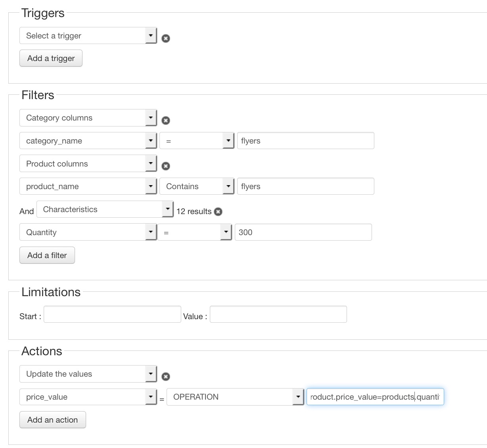
Task: Click the operation formula text field
Action: (x=375, y=397)
